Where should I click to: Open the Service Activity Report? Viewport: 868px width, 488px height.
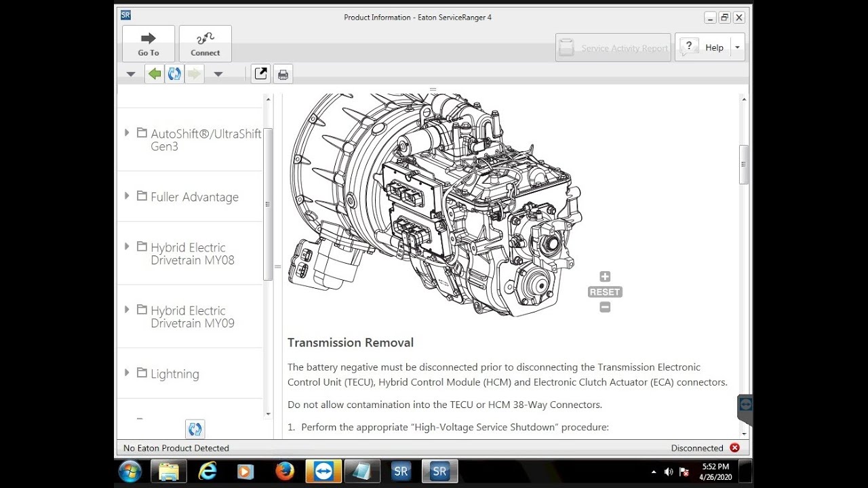[x=613, y=48]
